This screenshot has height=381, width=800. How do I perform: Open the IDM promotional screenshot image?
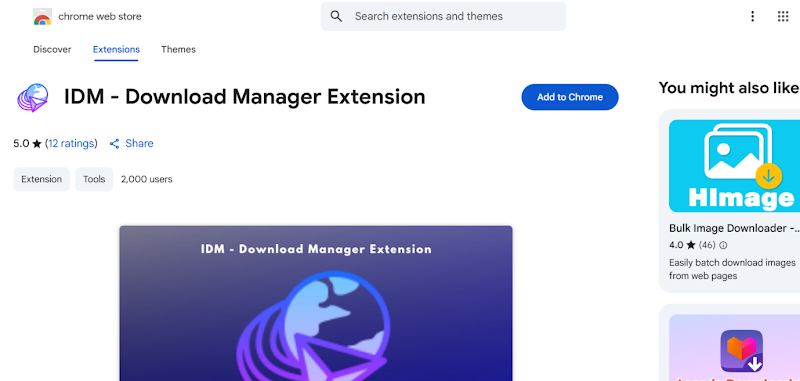(x=316, y=303)
